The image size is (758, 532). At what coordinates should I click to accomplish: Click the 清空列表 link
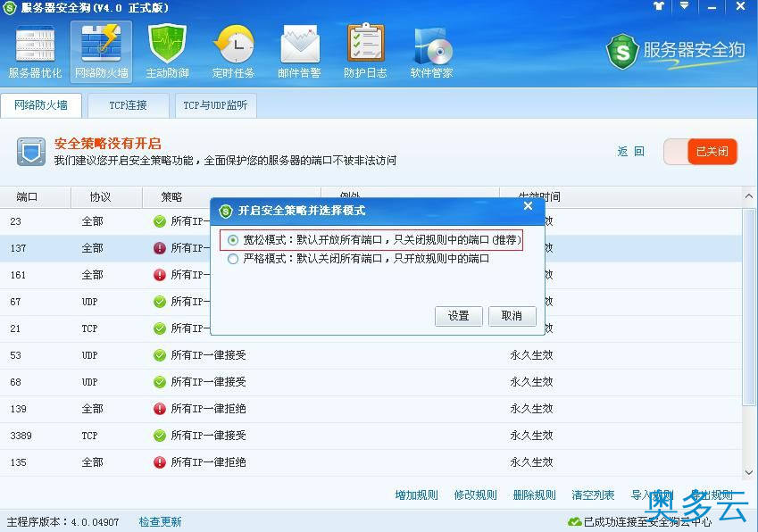pyautogui.click(x=593, y=495)
